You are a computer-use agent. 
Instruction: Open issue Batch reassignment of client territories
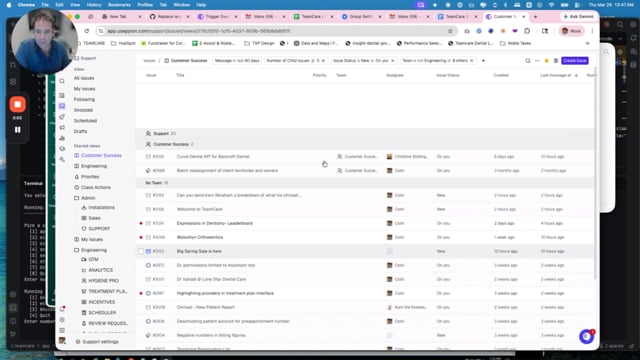coord(227,171)
